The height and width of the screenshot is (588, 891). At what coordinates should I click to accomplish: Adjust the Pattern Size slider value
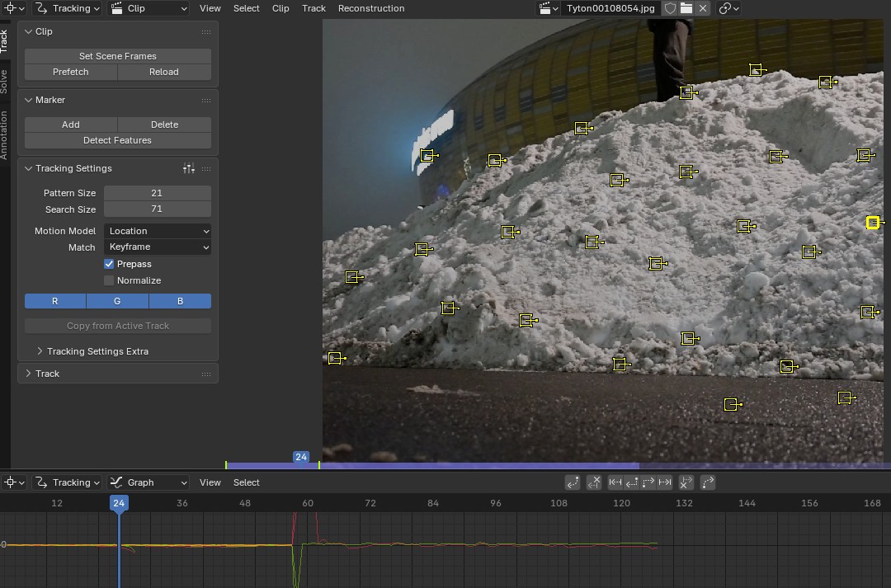[x=157, y=192]
